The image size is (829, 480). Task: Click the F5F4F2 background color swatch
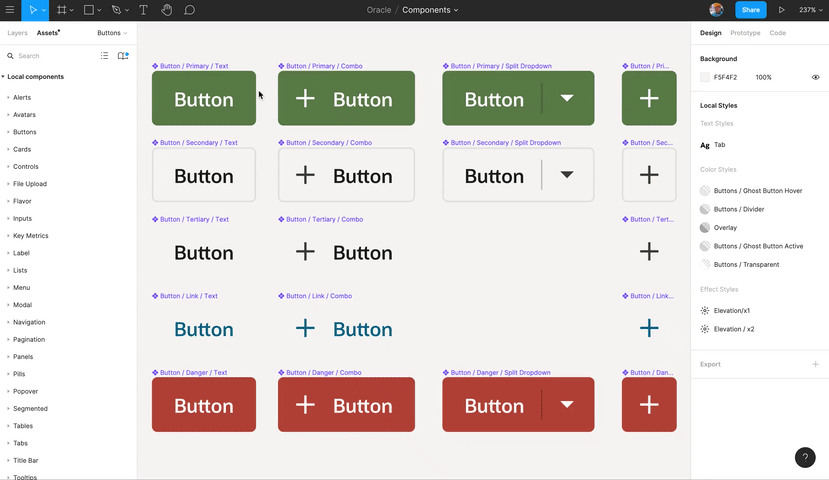point(705,77)
